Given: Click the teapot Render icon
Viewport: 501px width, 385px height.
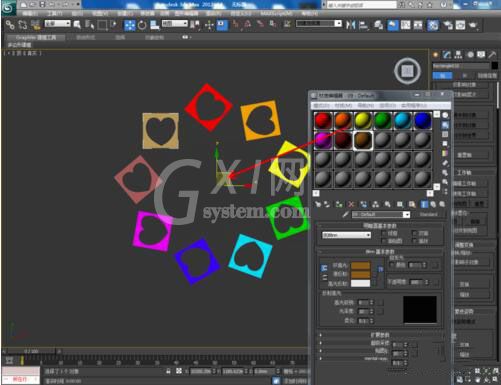Looking at the screenshot, I should coord(473,25).
